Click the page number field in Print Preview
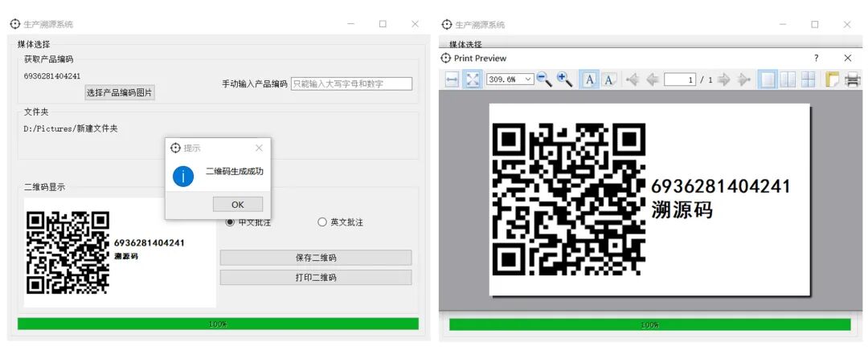Screen dimensions: 868x350 pos(679,79)
